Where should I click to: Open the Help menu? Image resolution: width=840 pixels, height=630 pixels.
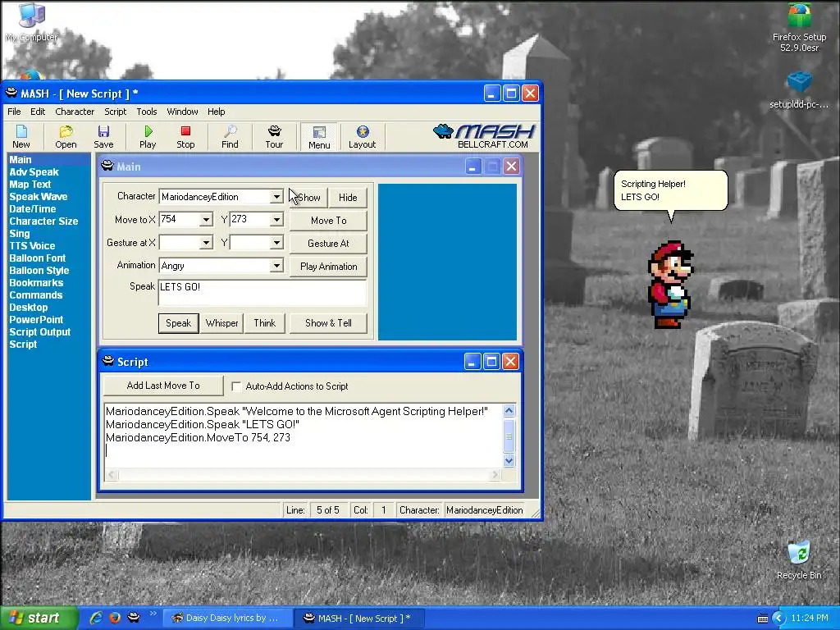pyautogui.click(x=216, y=112)
